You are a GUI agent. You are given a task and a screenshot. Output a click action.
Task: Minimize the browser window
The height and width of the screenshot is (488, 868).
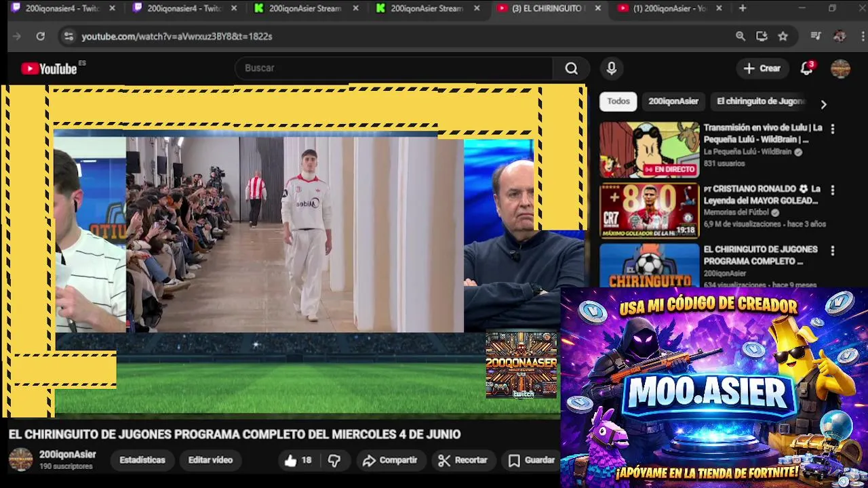point(802,8)
